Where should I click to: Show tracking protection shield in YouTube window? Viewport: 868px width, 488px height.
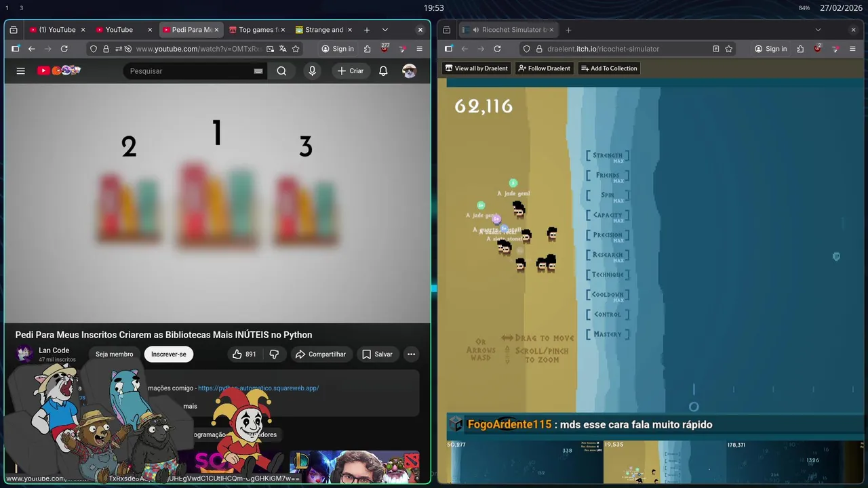coord(94,49)
